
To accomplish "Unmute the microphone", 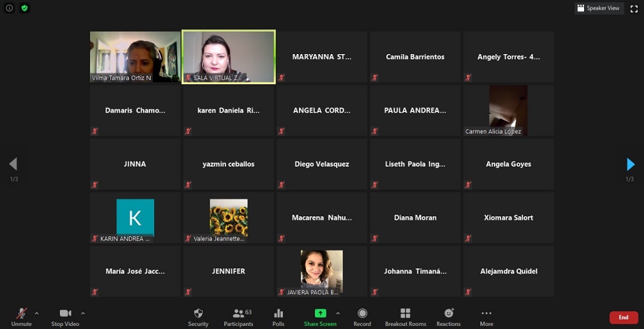I will pos(21,314).
